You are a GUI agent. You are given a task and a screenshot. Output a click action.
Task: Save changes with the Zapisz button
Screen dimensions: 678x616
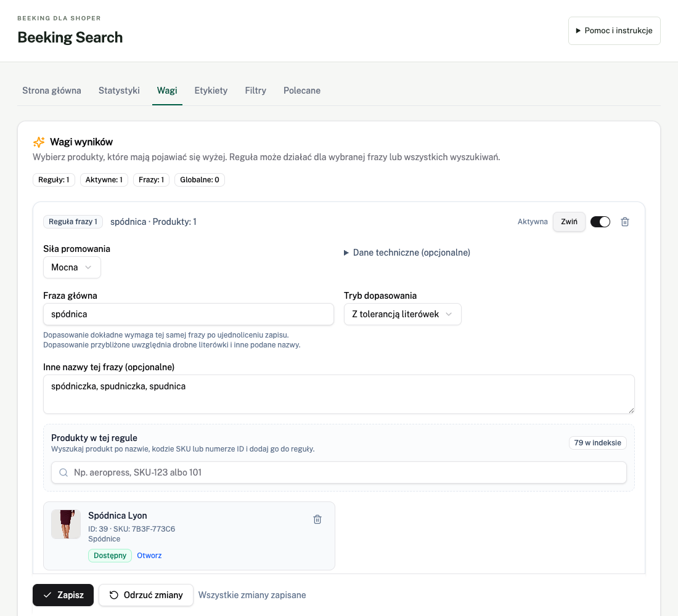pos(63,595)
